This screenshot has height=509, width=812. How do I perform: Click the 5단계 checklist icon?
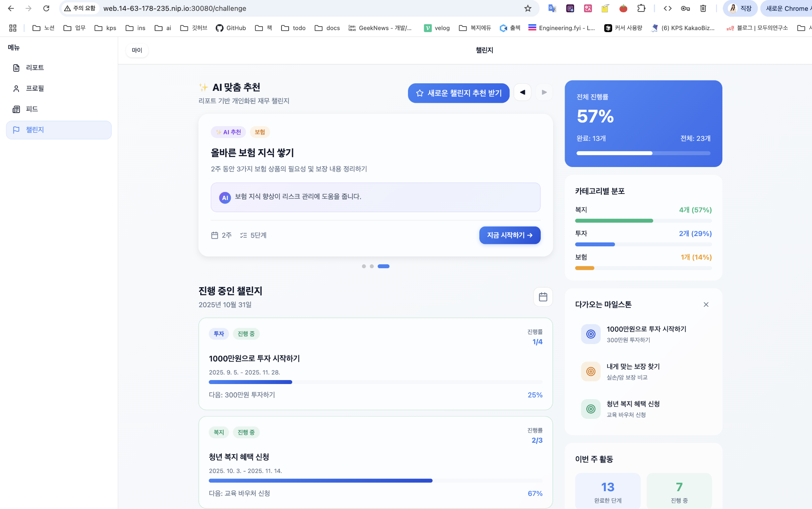[243, 235]
